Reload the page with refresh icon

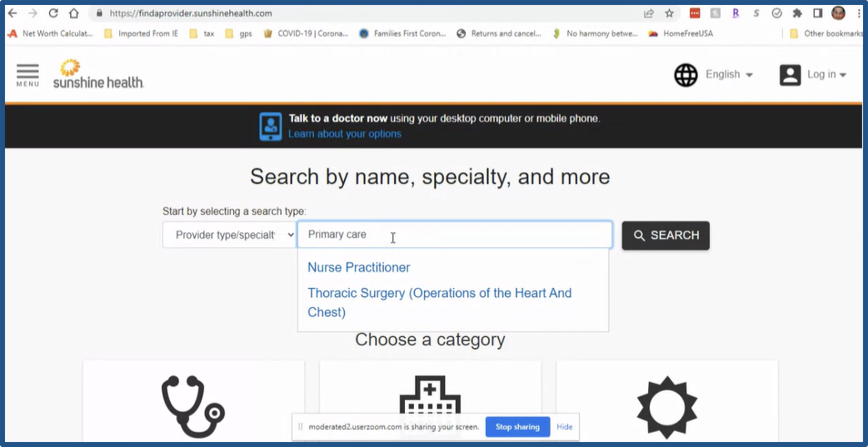pos(53,13)
